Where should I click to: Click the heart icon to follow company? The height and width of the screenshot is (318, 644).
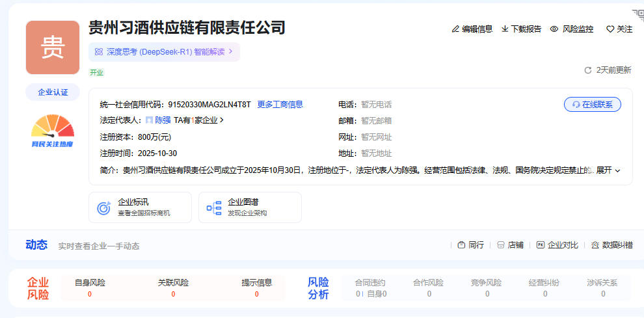(610, 29)
